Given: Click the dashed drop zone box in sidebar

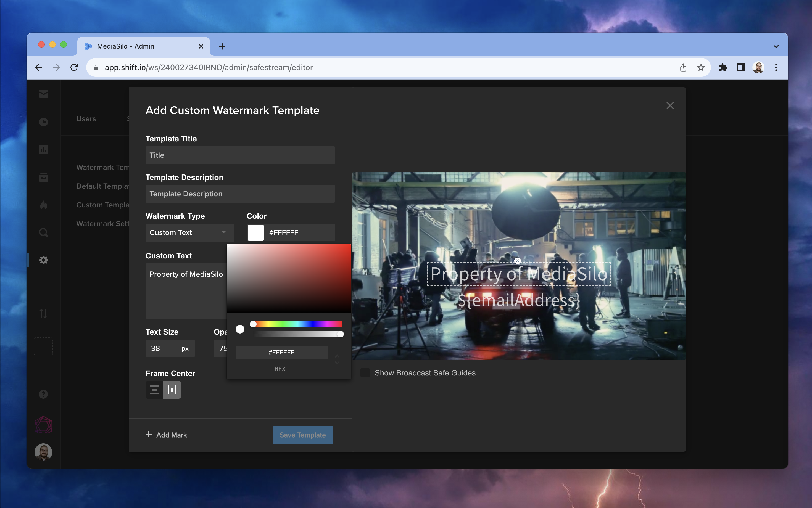Looking at the screenshot, I should (x=43, y=347).
